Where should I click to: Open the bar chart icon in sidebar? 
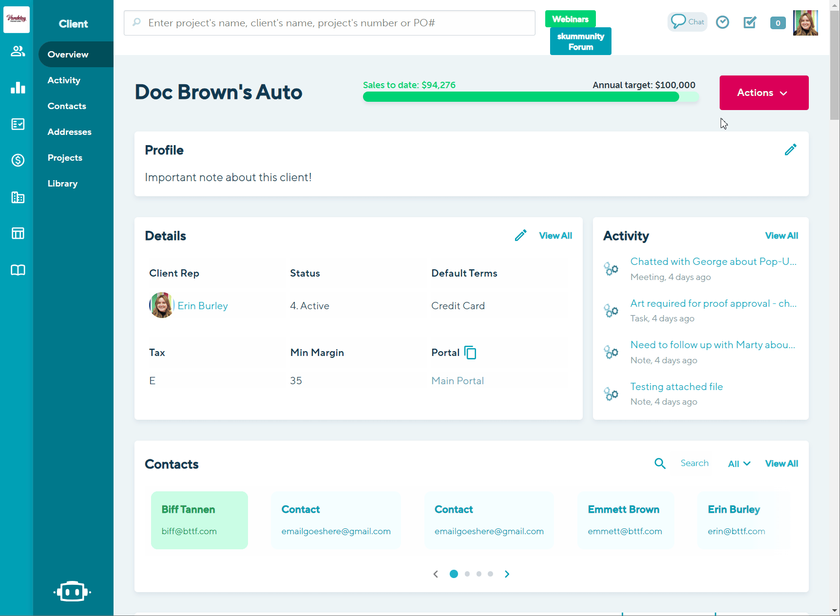(18, 88)
